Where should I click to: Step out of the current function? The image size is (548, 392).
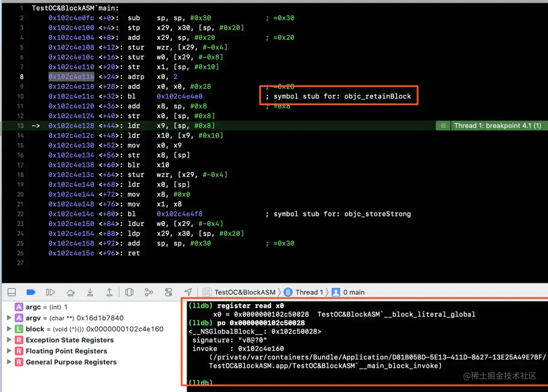pos(110,292)
